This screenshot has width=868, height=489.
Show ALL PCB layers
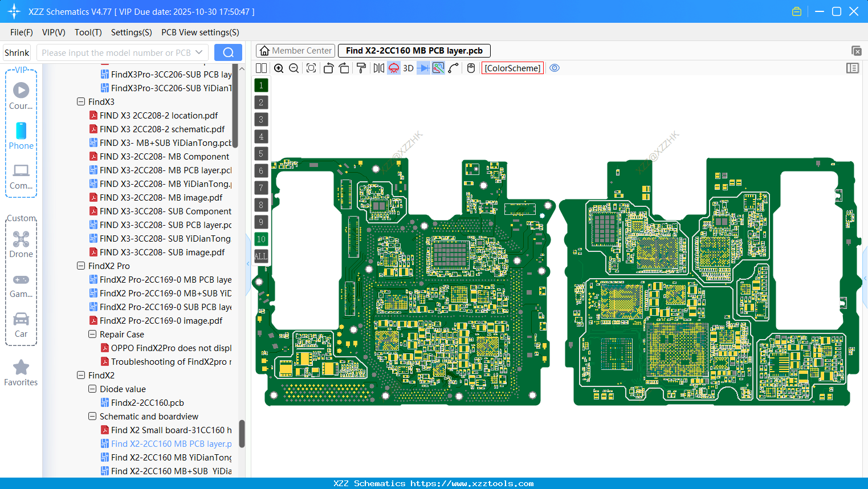(261, 256)
